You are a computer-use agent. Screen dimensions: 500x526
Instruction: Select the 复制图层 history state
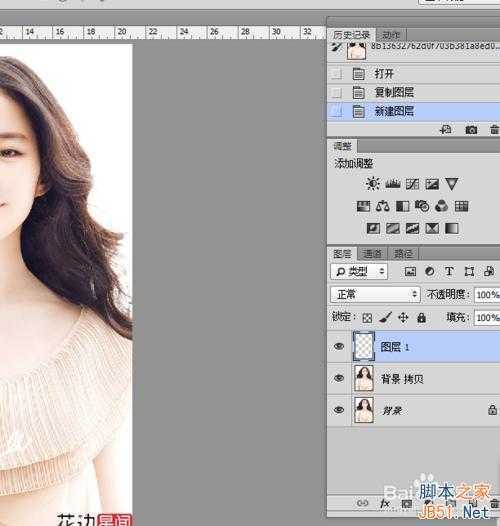tap(413, 92)
